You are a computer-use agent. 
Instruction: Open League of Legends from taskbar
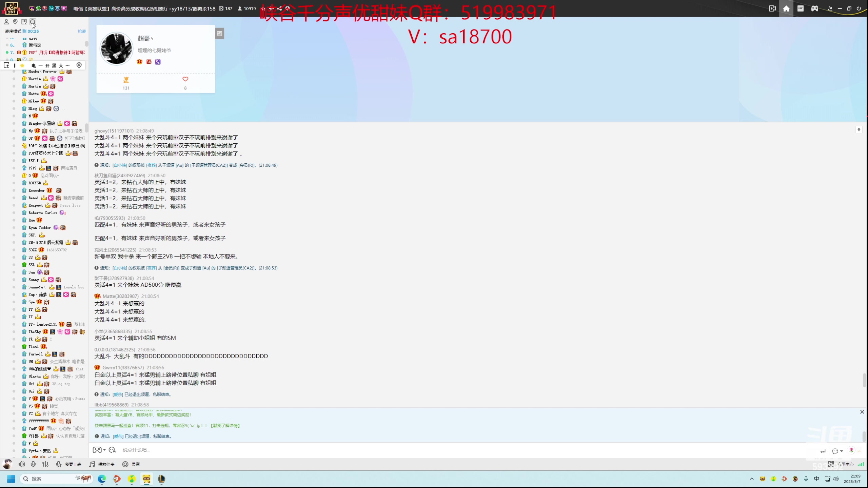161,479
